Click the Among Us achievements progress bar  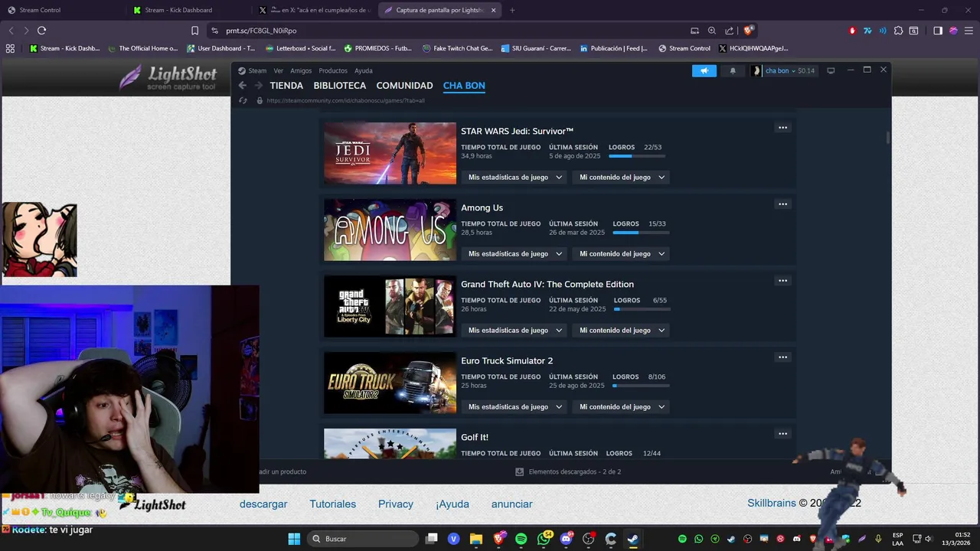pos(641,233)
